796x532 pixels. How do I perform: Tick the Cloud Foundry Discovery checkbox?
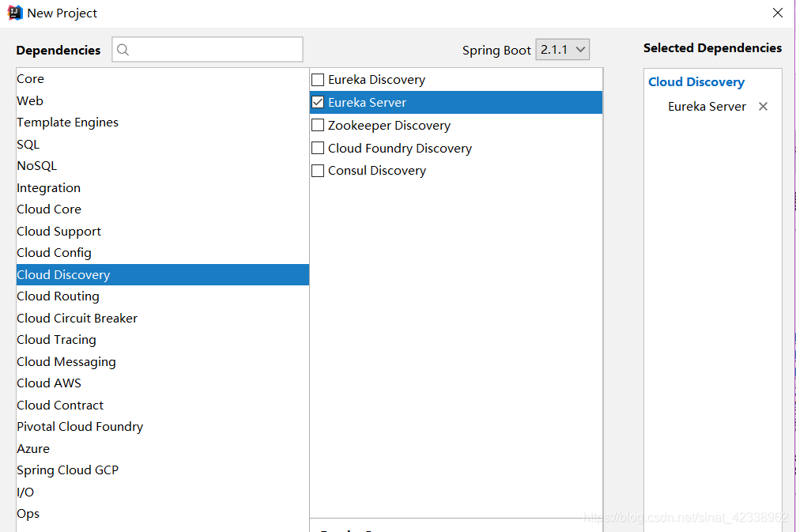(318, 148)
